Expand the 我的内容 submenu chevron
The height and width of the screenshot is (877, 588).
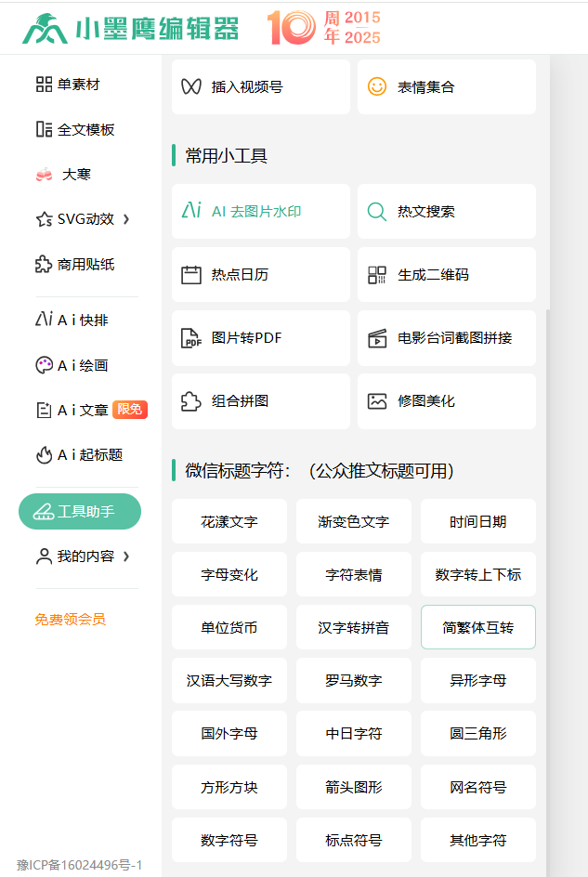(x=126, y=556)
